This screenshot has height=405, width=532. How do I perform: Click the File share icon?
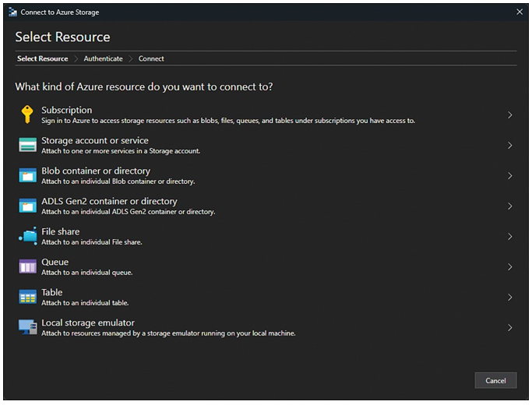28,236
